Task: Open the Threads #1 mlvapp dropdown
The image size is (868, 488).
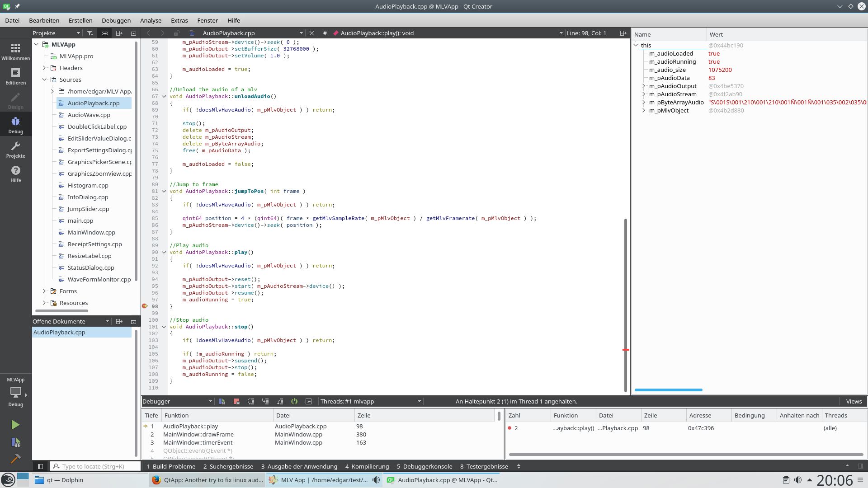Action: coord(370,401)
